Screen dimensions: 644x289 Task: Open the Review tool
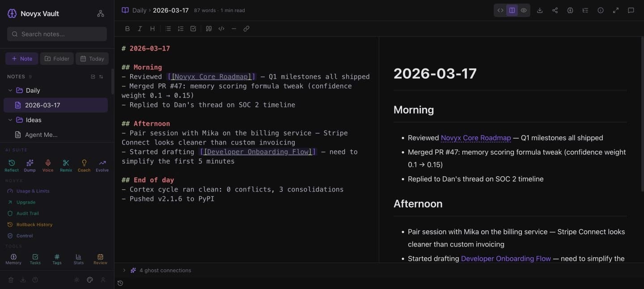100,259
